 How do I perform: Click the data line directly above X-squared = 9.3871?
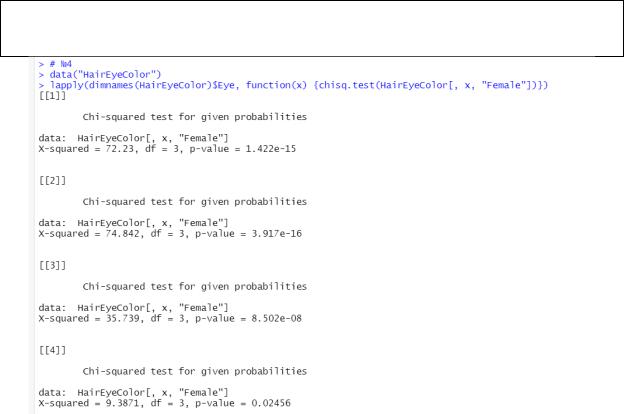[x=133, y=393]
